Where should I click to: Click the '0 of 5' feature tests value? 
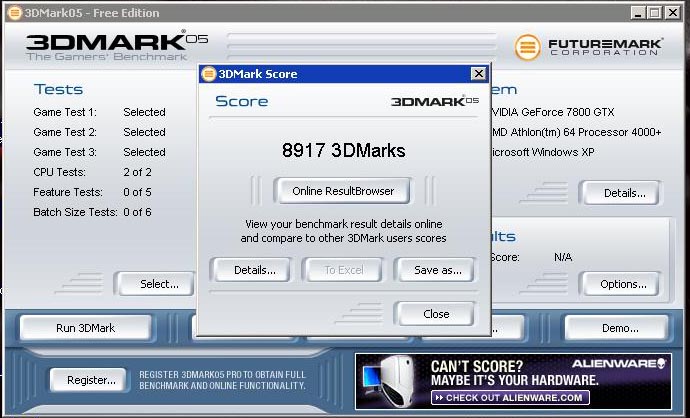(137, 192)
